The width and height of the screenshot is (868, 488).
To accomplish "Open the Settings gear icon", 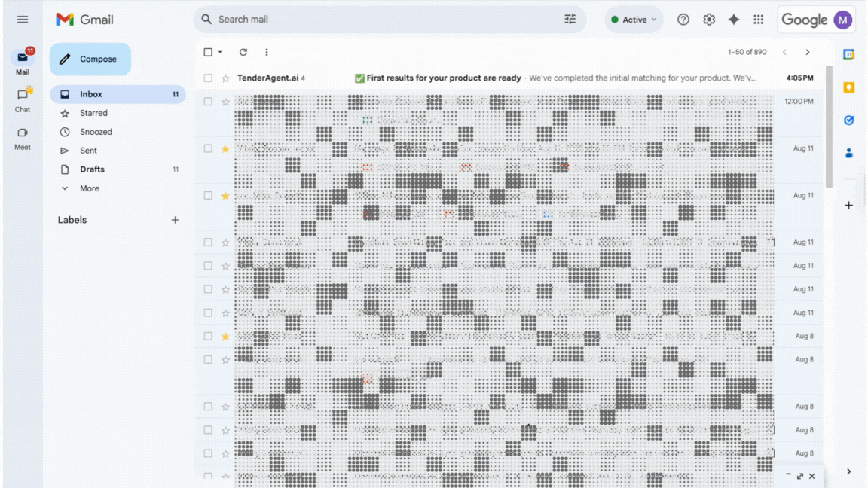I will click(x=708, y=20).
